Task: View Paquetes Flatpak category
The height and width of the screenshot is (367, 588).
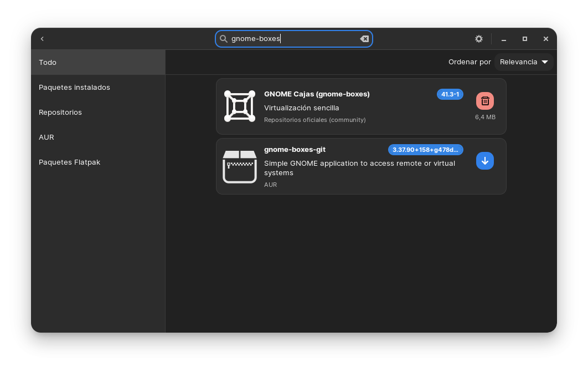Action: [98, 162]
